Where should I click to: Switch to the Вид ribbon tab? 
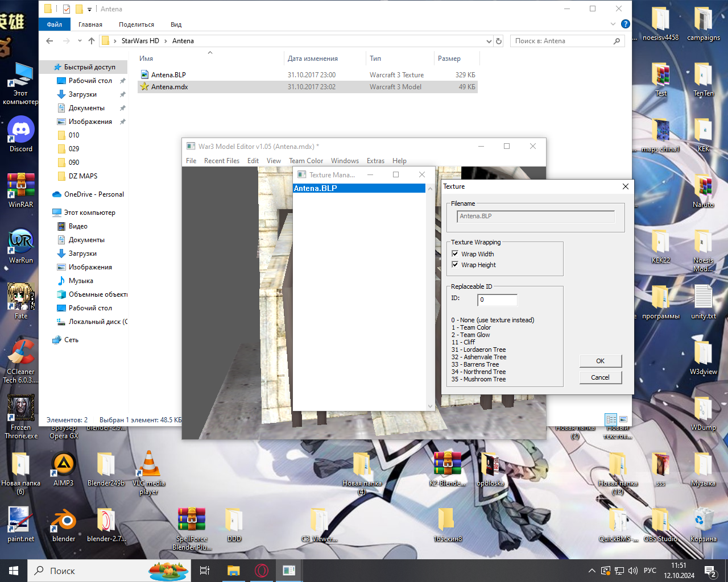click(x=176, y=24)
